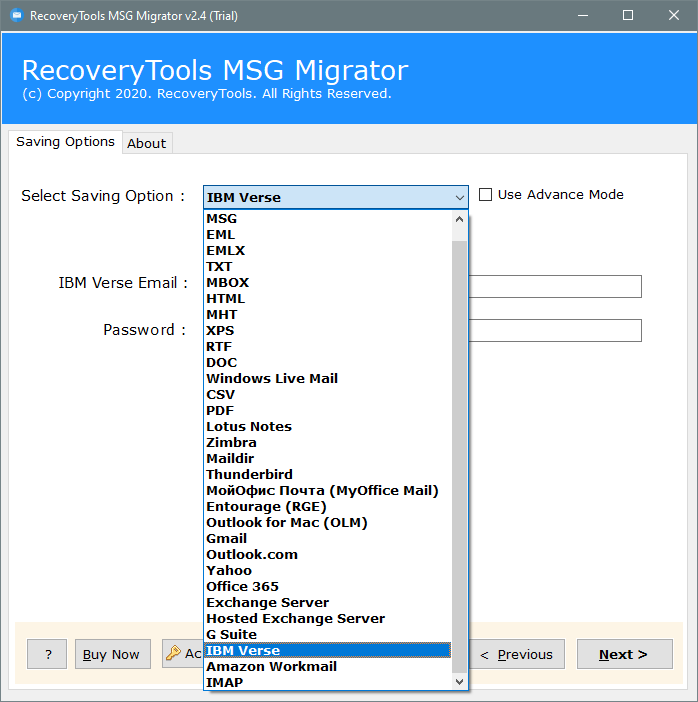
Task: Choose EML from the saving list
Action: point(328,235)
